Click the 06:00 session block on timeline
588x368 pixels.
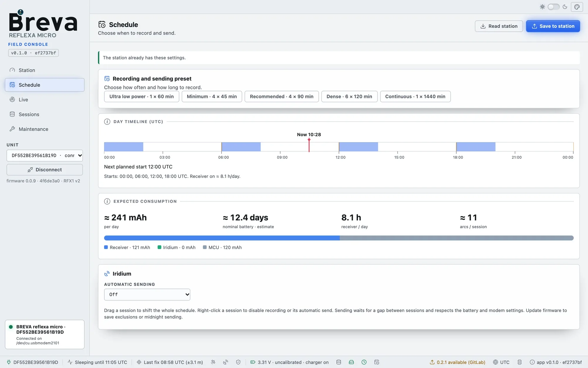pyautogui.click(x=241, y=147)
